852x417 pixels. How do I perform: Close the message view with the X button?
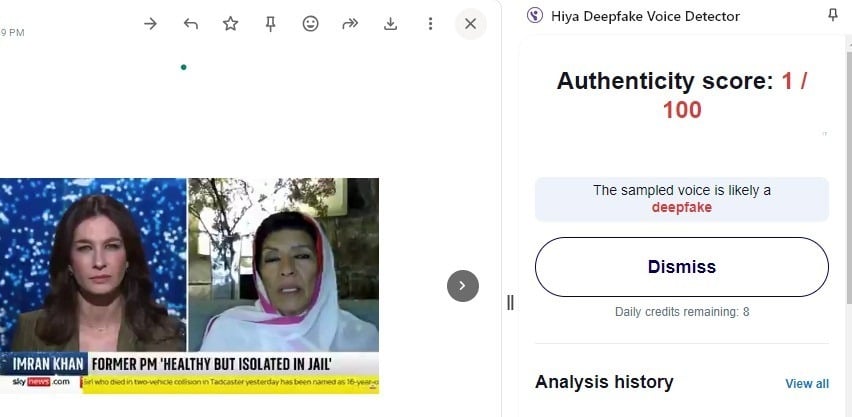pos(470,23)
